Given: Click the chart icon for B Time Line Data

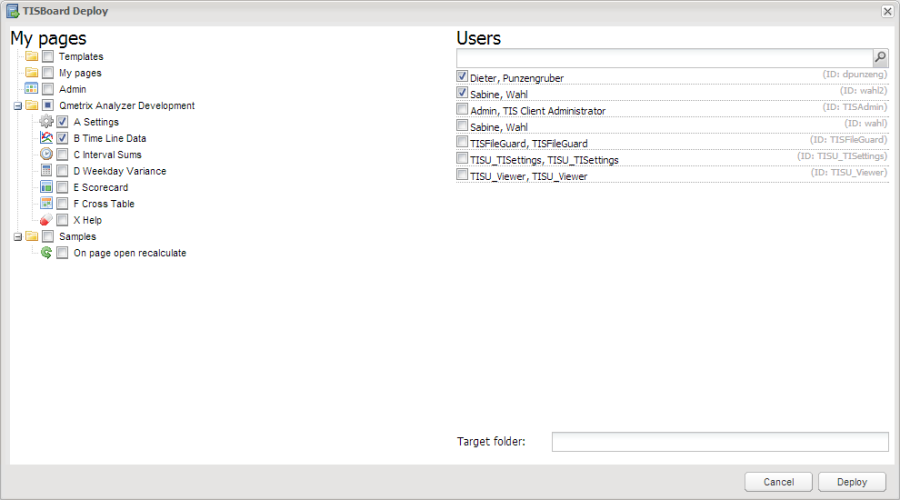Looking at the screenshot, I should point(46,138).
